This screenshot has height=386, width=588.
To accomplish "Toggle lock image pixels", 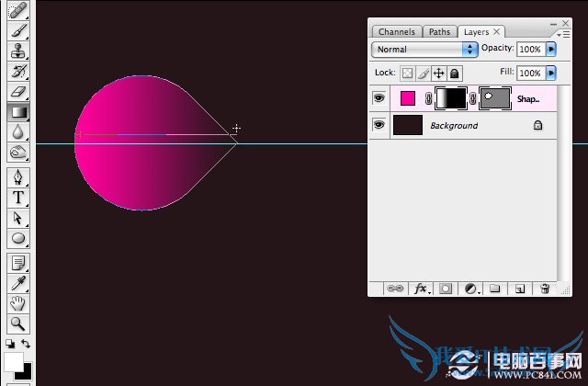I will (x=423, y=74).
